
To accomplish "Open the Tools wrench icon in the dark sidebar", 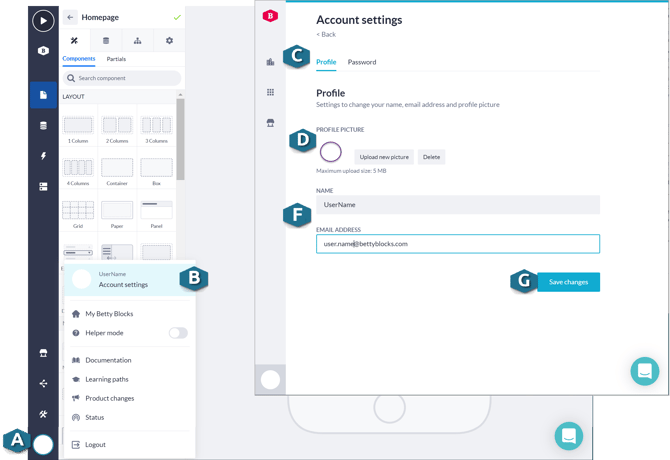I will click(x=43, y=414).
